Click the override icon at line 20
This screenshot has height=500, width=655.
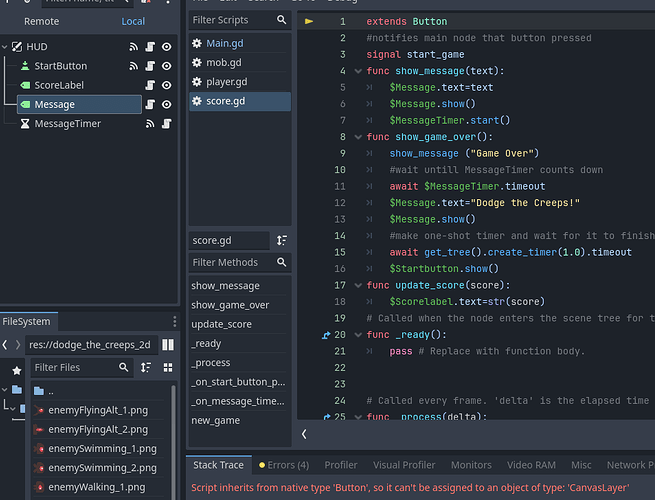(x=326, y=335)
